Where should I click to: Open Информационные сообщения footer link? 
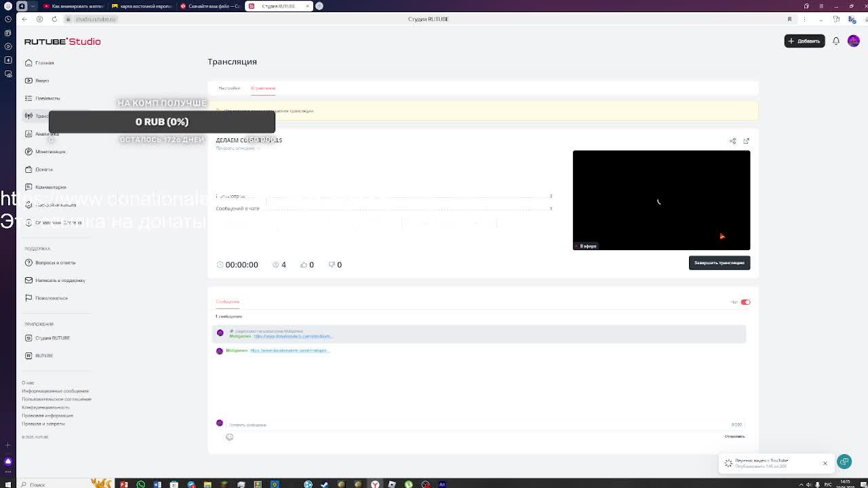[x=55, y=391]
